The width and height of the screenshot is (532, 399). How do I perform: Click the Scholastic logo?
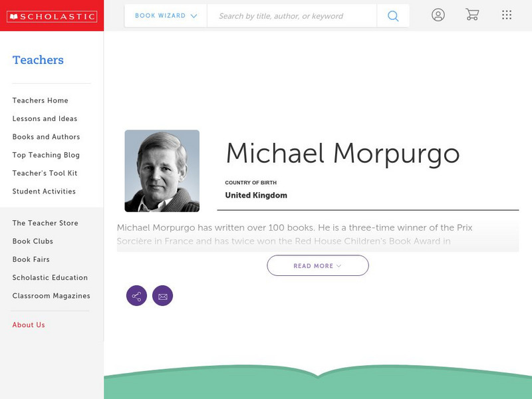[52, 16]
